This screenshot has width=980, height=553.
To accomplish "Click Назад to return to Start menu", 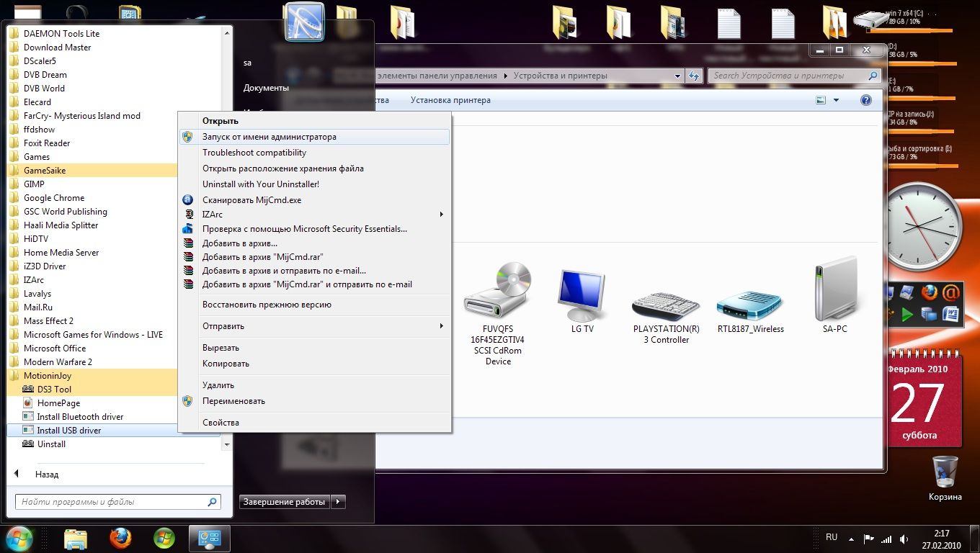I will pos(46,475).
